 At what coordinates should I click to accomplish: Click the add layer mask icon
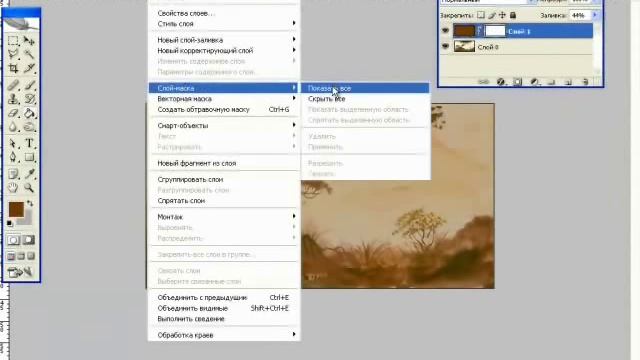[517, 82]
